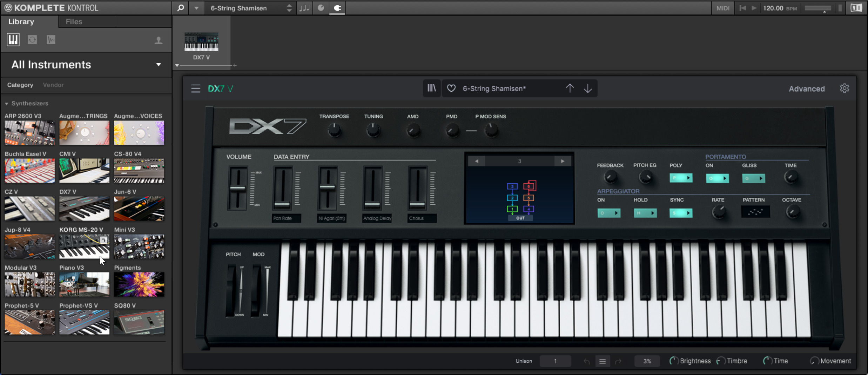
Task: Collapse the Synthesizers section
Action: (6, 104)
